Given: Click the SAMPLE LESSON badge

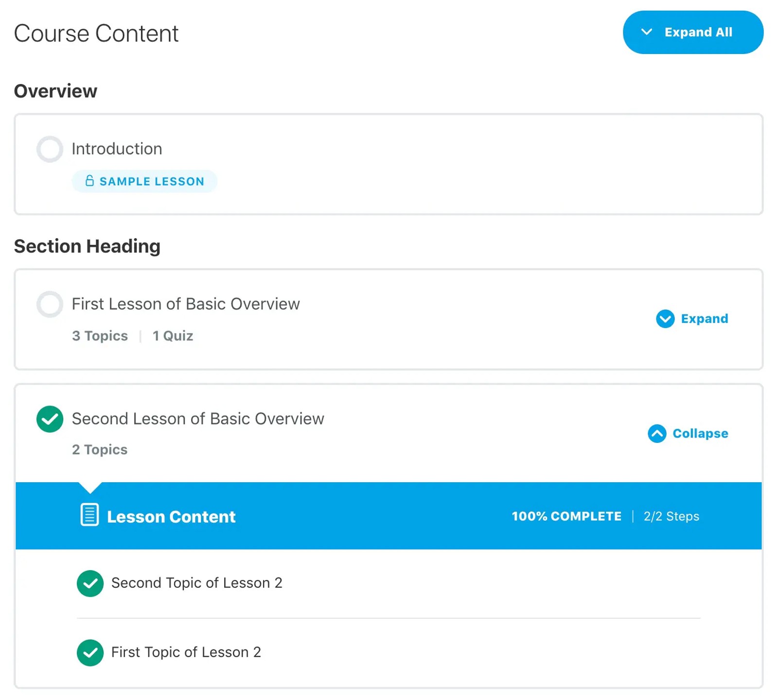Looking at the screenshot, I should [x=144, y=181].
